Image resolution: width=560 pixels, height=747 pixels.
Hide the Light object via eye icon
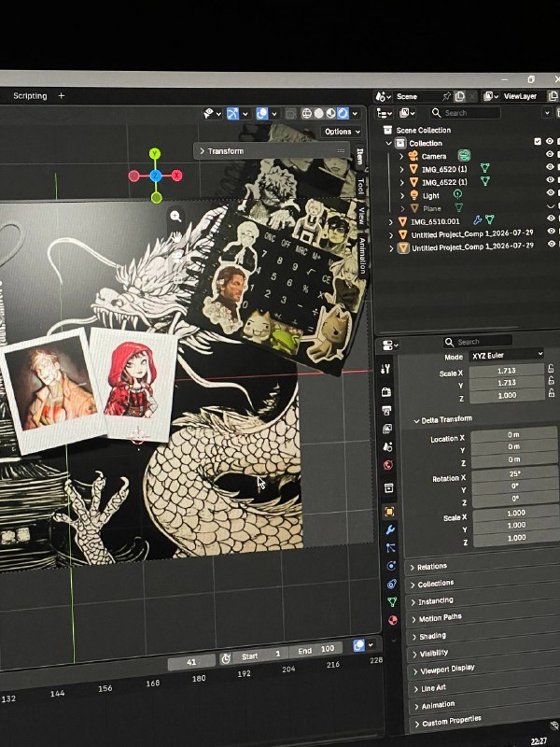[551, 193]
